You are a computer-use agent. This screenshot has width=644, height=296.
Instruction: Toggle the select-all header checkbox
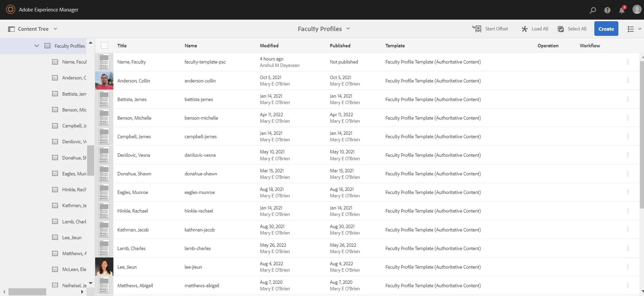104,46
